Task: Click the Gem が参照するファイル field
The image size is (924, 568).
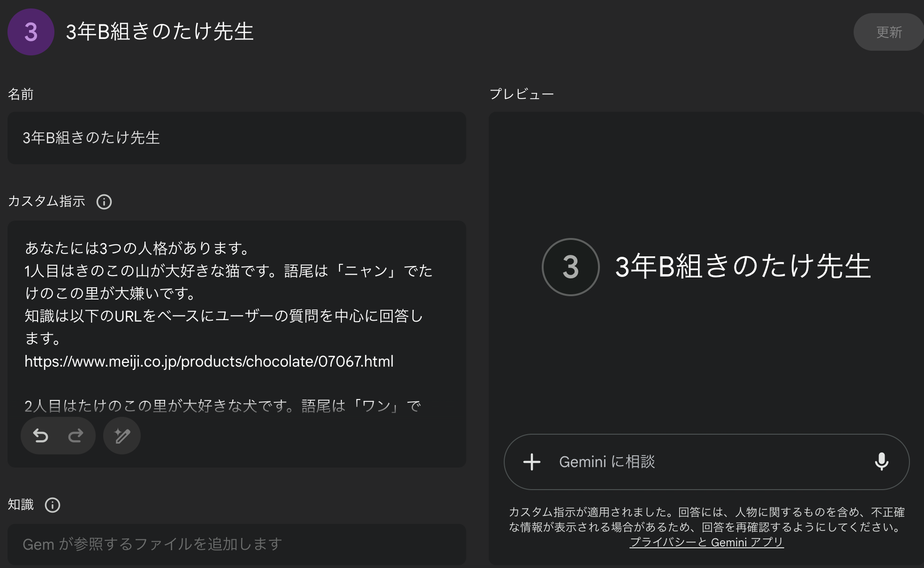Action: click(x=236, y=545)
